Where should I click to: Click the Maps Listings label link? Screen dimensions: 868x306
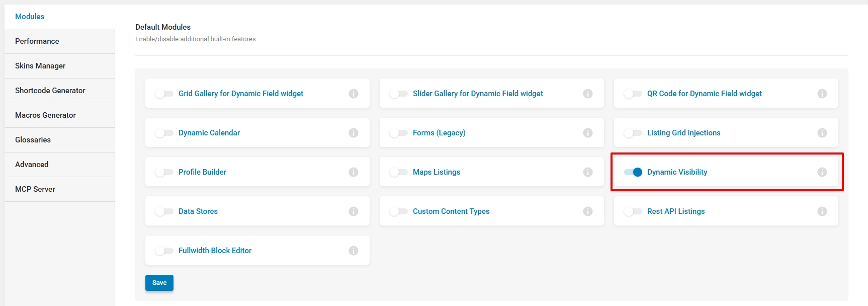click(437, 172)
